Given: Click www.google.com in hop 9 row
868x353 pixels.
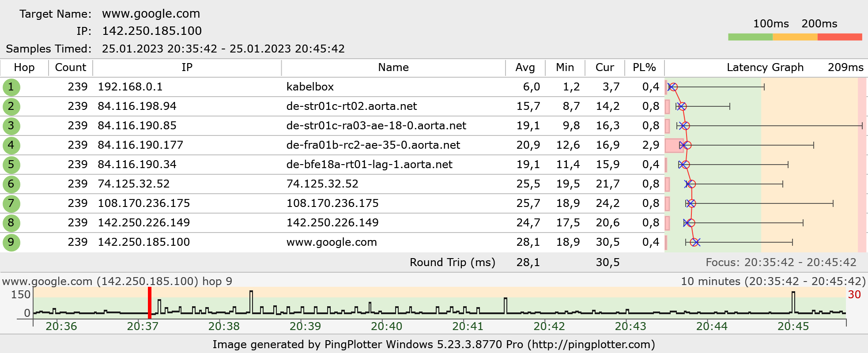Looking at the screenshot, I should tap(332, 242).
